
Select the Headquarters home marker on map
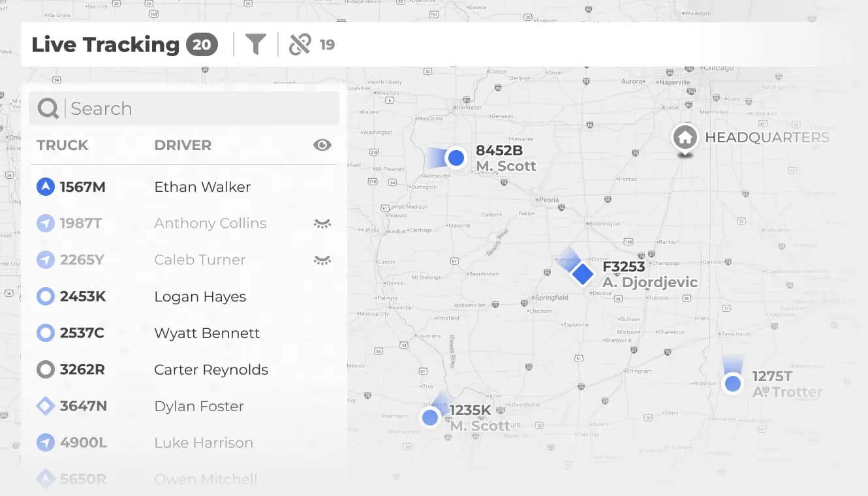coord(685,139)
